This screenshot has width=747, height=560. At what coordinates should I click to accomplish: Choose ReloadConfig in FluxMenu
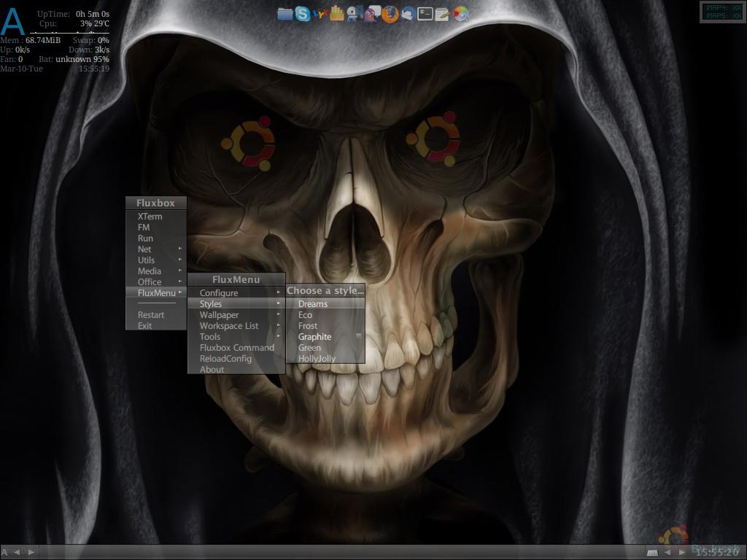point(236,359)
